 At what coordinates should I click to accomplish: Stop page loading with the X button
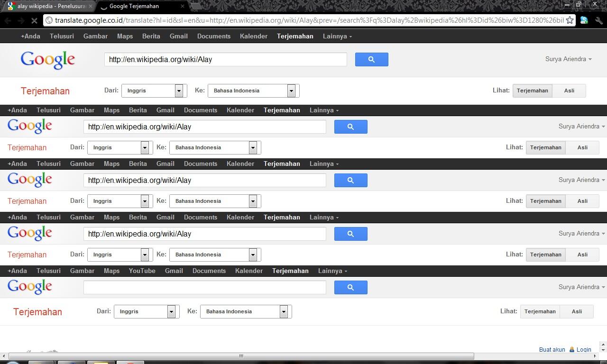pyautogui.click(x=35, y=20)
